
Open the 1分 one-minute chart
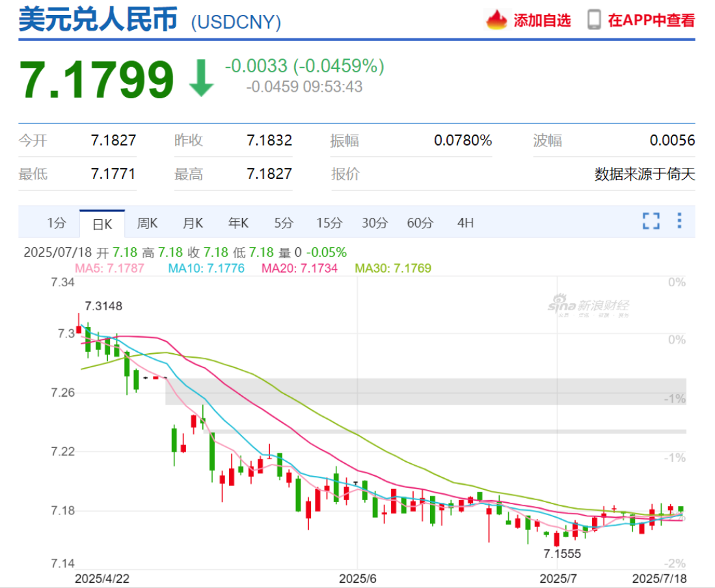tap(56, 222)
